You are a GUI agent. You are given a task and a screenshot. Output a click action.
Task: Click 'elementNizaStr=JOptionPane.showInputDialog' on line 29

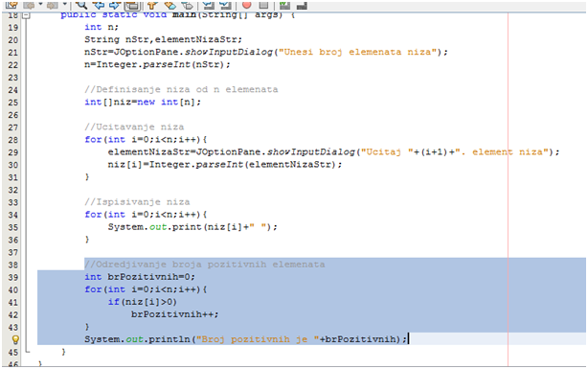[232, 152]
